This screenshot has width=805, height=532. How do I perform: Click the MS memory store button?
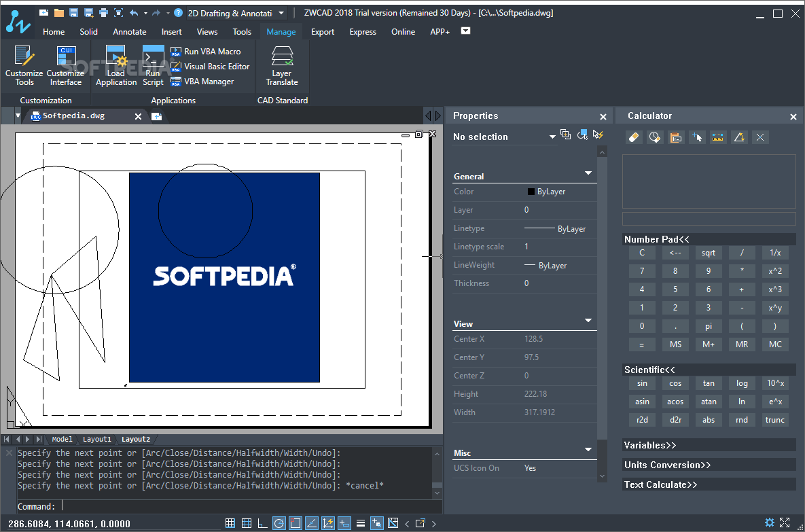pyautogui.click(x=675, y=344)
